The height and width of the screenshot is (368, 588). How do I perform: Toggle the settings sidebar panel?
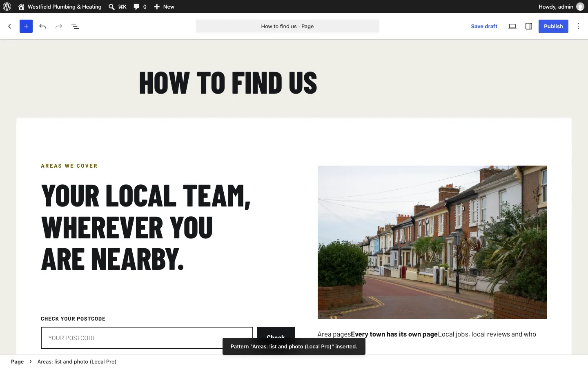coord(529,26)
